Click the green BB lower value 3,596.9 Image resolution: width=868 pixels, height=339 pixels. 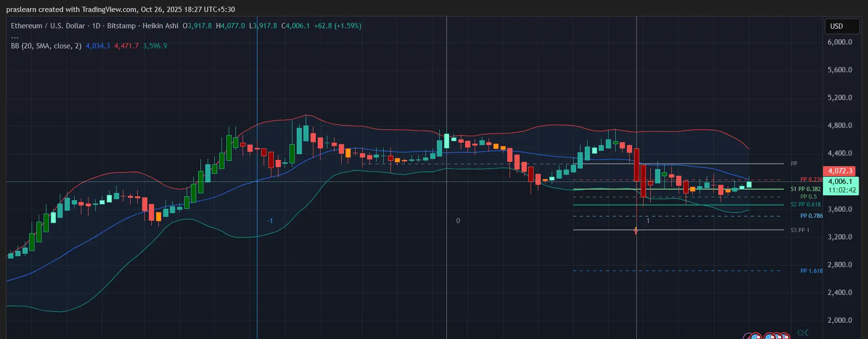155,46
